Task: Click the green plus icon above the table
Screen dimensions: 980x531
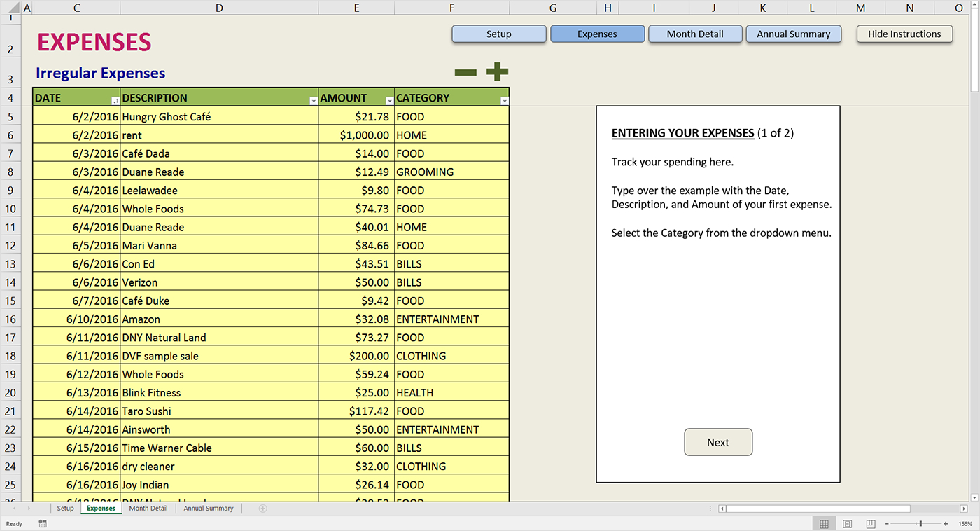Action: [497, 71]
